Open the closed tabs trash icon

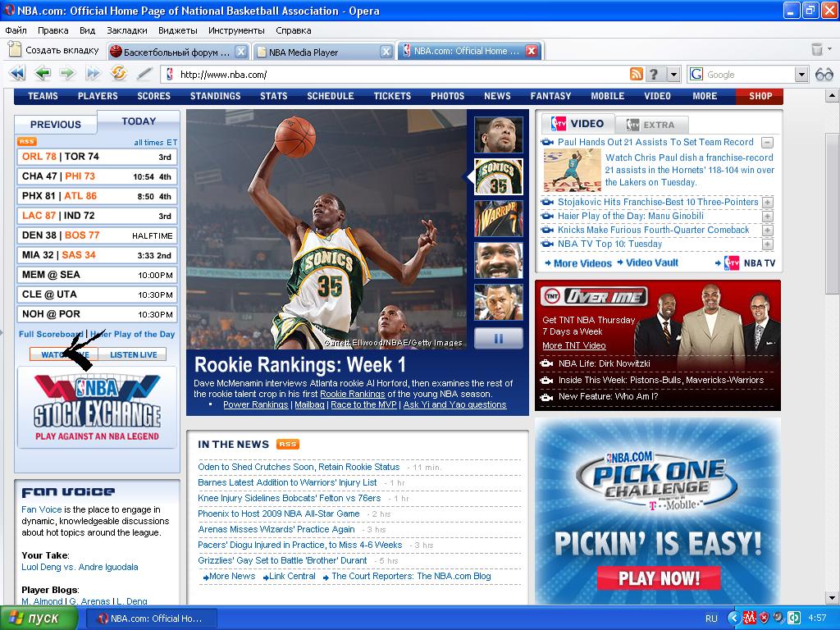817,50
